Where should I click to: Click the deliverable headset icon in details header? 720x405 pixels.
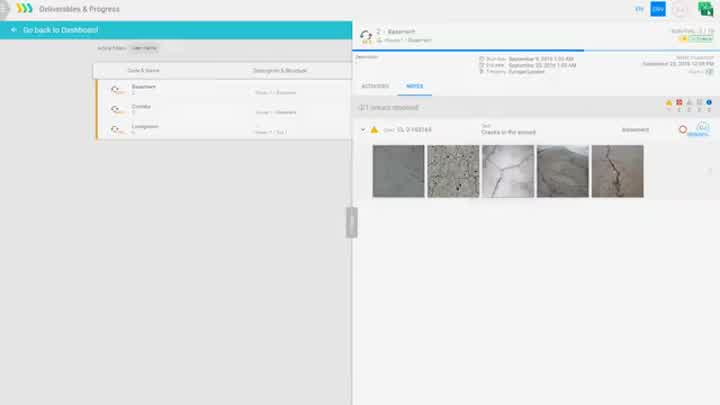click(366, 36)
